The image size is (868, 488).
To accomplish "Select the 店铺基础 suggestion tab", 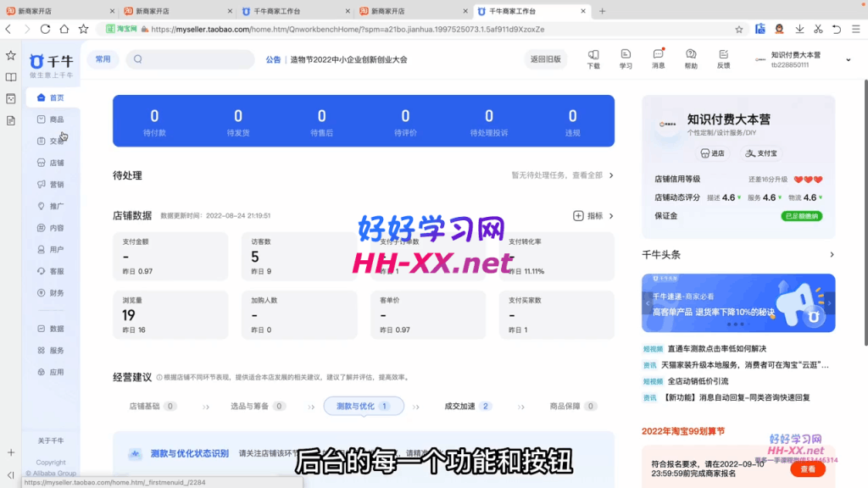I will tap(153, 406).
